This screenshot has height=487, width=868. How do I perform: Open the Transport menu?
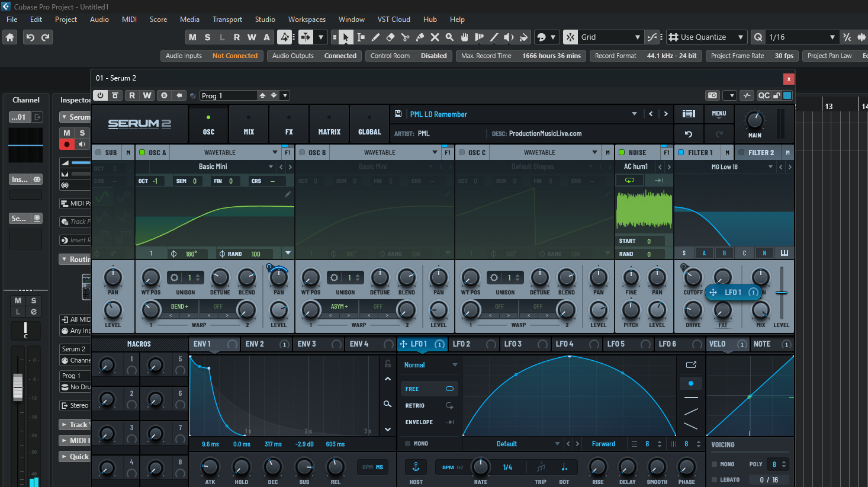point(227,20)
